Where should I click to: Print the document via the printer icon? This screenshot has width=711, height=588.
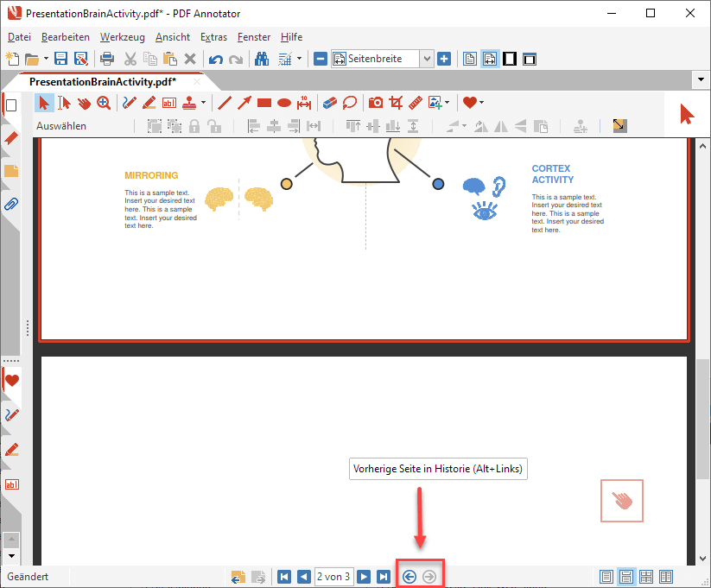tap(107, 59)
